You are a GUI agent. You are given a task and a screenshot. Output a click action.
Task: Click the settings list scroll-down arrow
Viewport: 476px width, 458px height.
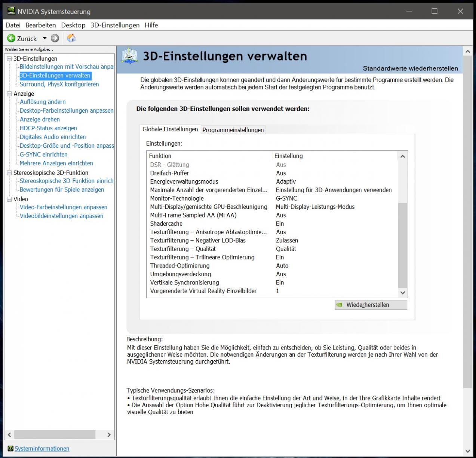click(402, 293)
